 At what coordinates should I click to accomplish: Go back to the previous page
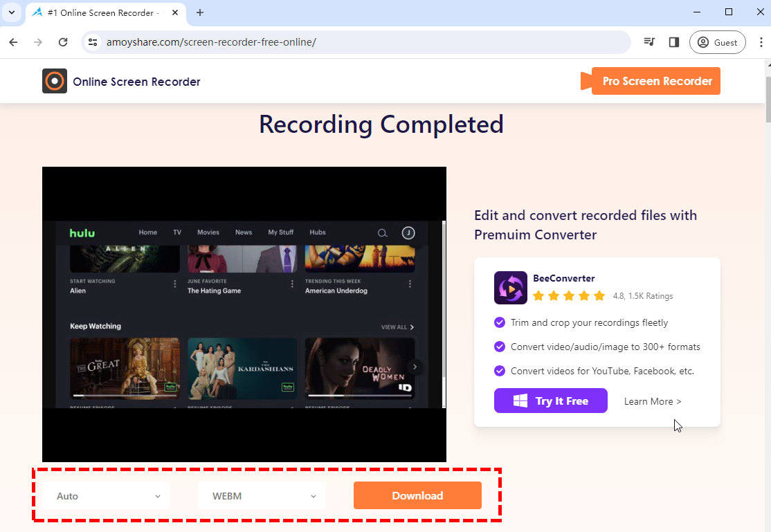pos(13,42)
